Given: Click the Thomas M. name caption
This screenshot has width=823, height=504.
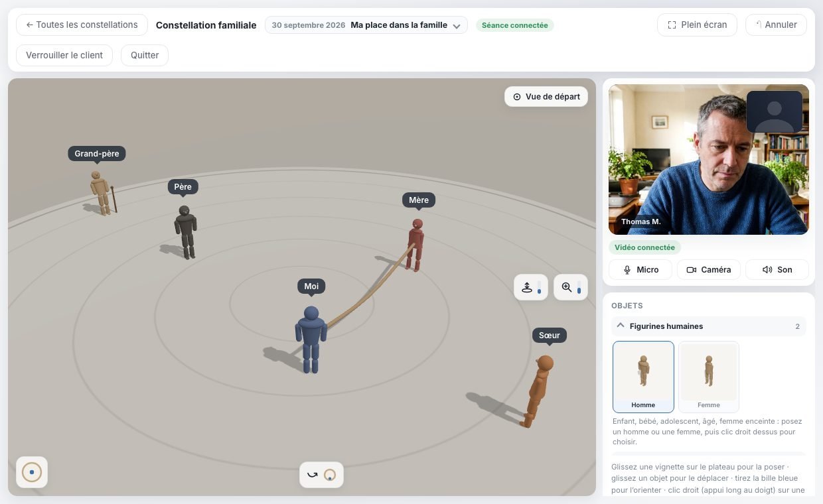Looking at the screenshot, I should pyautogui.click(x=641, y=221).
